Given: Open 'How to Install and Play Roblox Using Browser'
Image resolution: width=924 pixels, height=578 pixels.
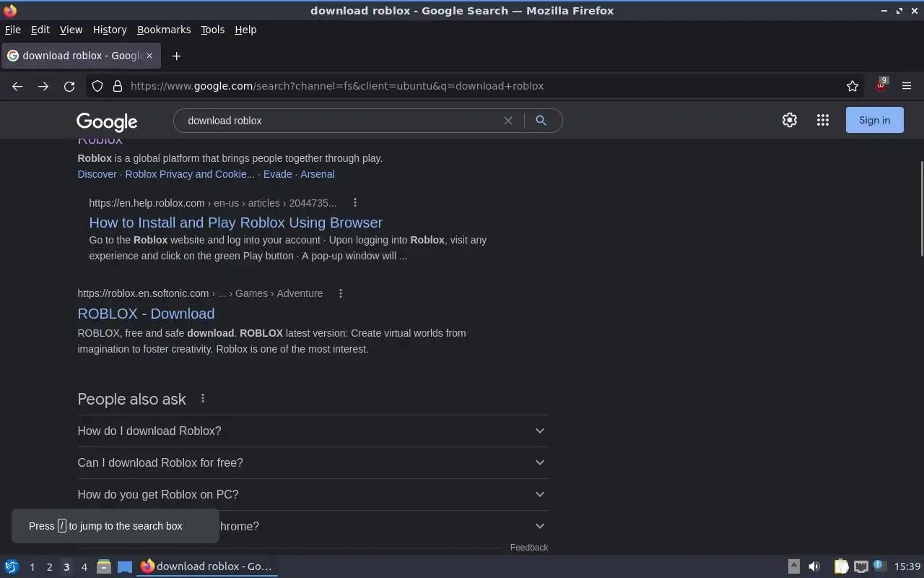Looking at the screenshot, I should [236, 223].
